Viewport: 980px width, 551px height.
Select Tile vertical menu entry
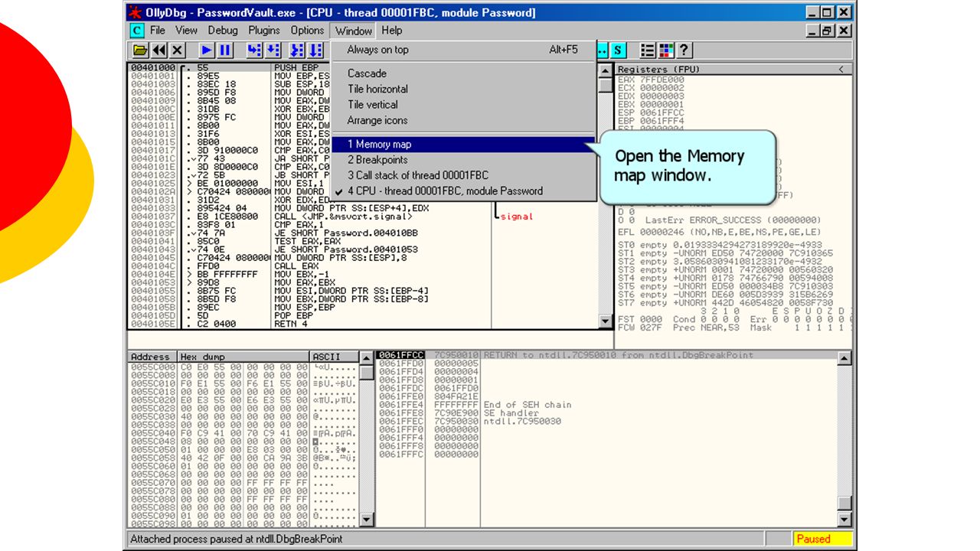pyautogui.click(x=463, y=105)
